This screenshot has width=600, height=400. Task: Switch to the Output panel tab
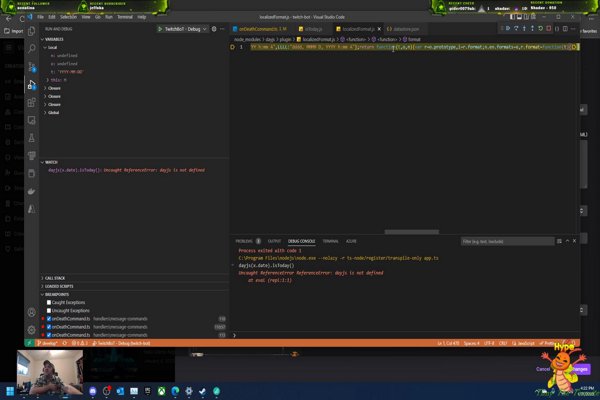(274, 241)
